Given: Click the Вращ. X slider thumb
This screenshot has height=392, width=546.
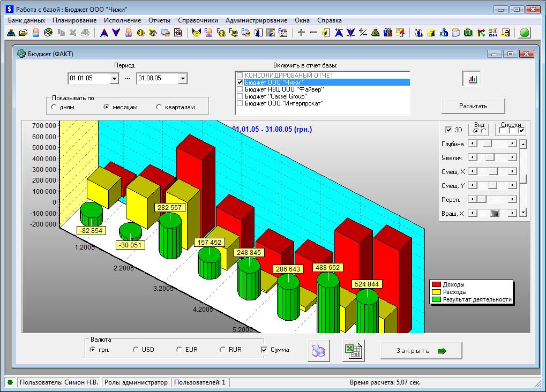Looking at the screenshot, I should point(495,213).
